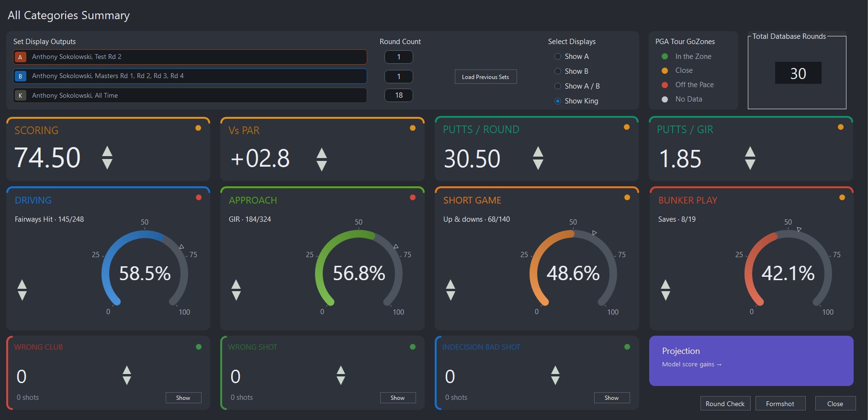Click the Off the Pace red legend dot
Viewport: 868px width, 420px height.
click(665, 85)
